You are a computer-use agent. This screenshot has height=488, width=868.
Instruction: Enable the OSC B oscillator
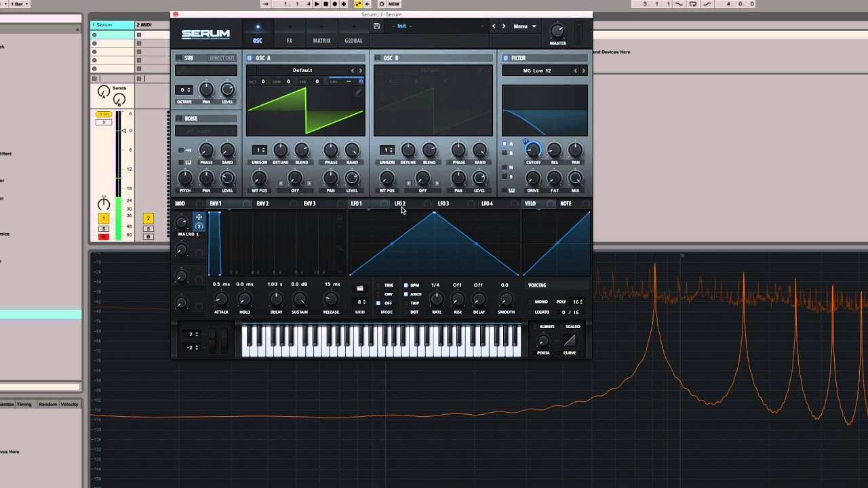pyautogui.click(x=377, y=58)
